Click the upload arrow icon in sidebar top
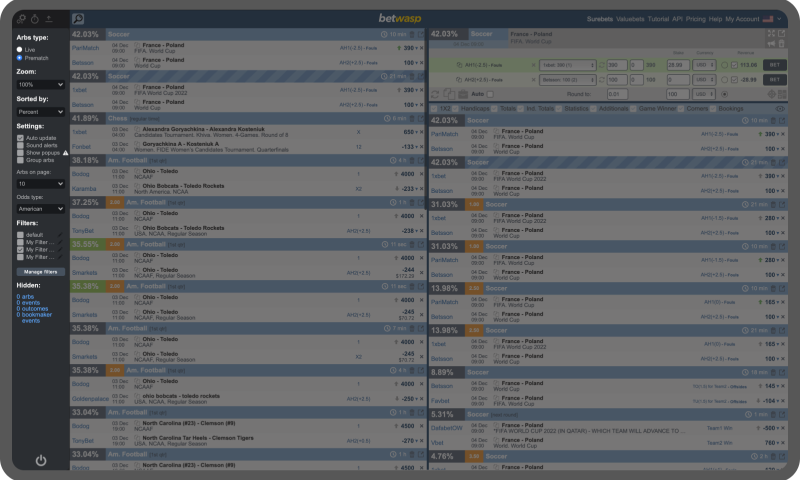 click(49, 18)
